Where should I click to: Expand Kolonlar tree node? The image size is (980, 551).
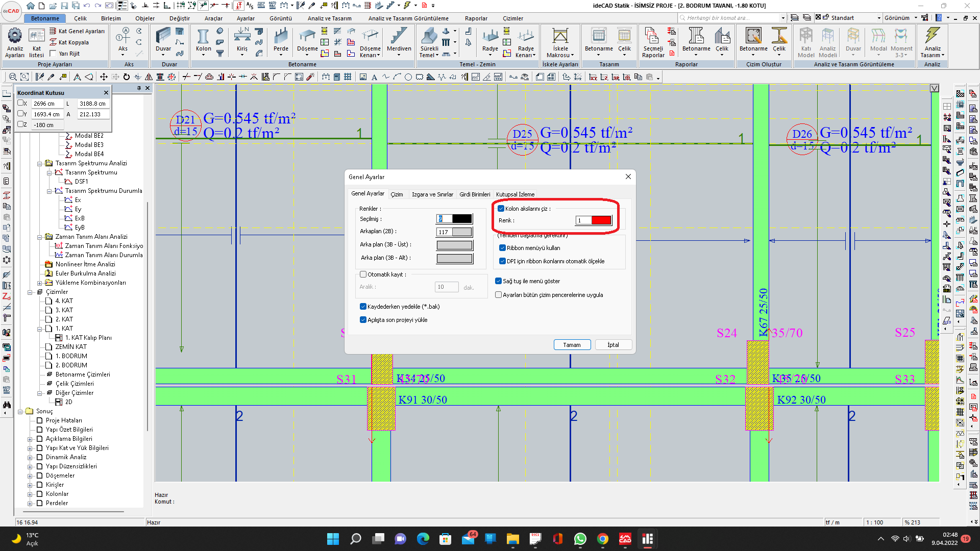pyautogui.click(x=30, y=494)
